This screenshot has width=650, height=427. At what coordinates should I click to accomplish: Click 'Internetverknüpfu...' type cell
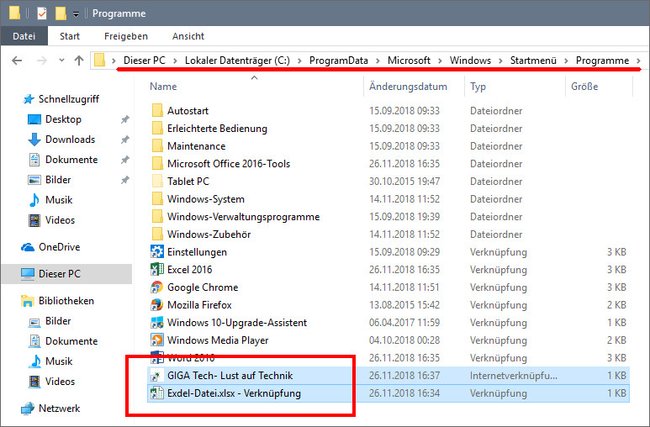(514, 376)
